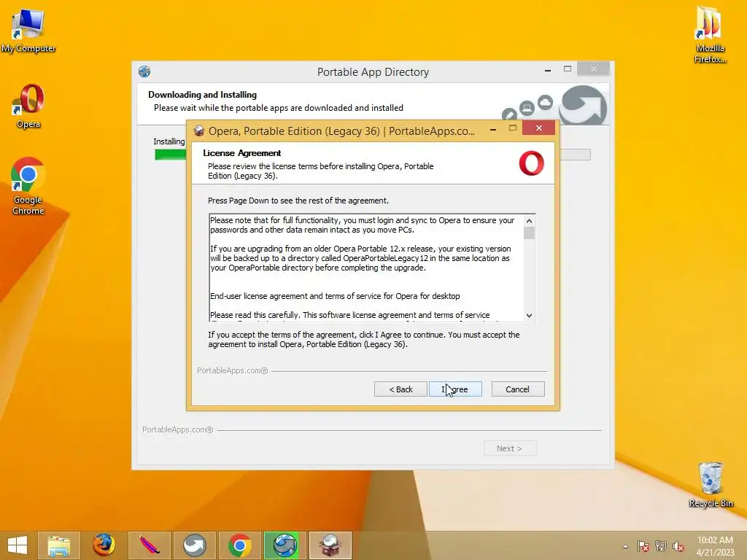Launch Firefox from the taskbar
Screen dimensions: 747x560
pos(104,545)
